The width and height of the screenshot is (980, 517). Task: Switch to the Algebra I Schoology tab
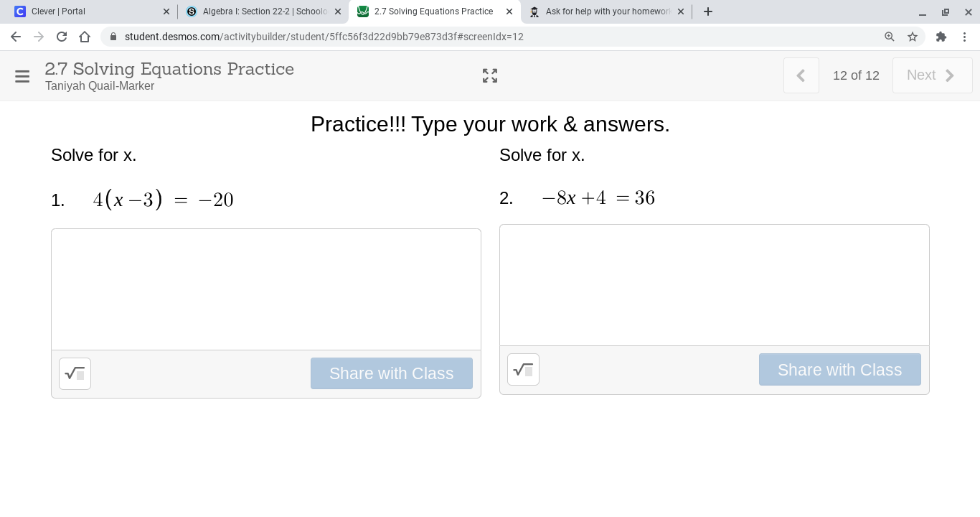(258, 11)
